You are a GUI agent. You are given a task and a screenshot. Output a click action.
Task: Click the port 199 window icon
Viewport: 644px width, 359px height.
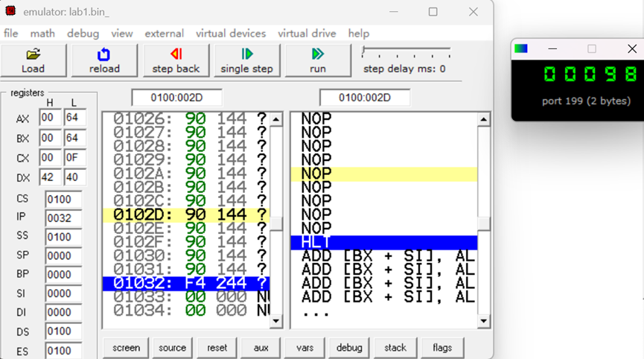[521, 48]
